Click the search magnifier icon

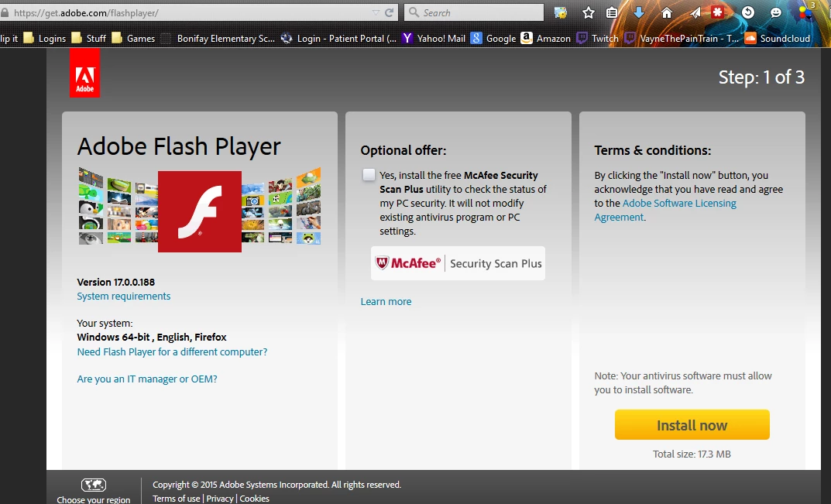(414, 12)
